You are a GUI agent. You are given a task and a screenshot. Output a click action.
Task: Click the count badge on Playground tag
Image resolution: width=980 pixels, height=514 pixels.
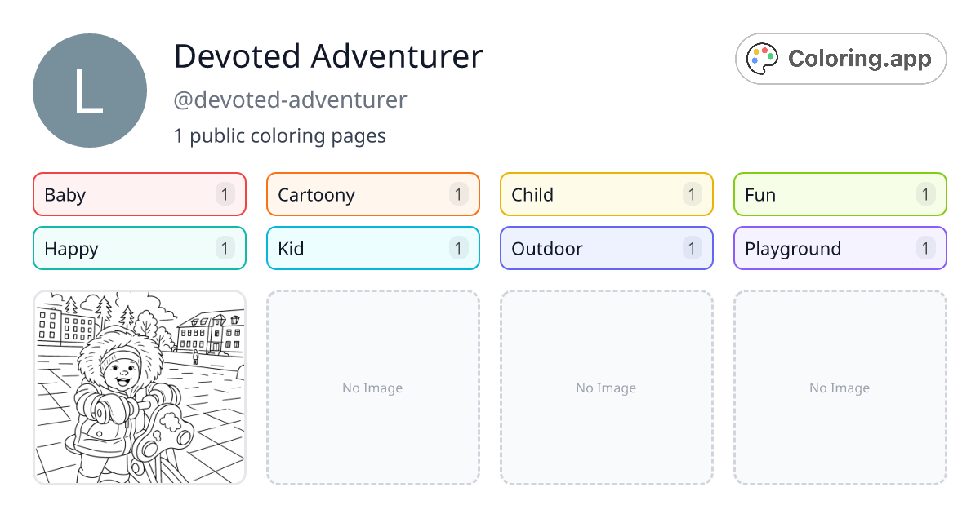tap(925, 248)
